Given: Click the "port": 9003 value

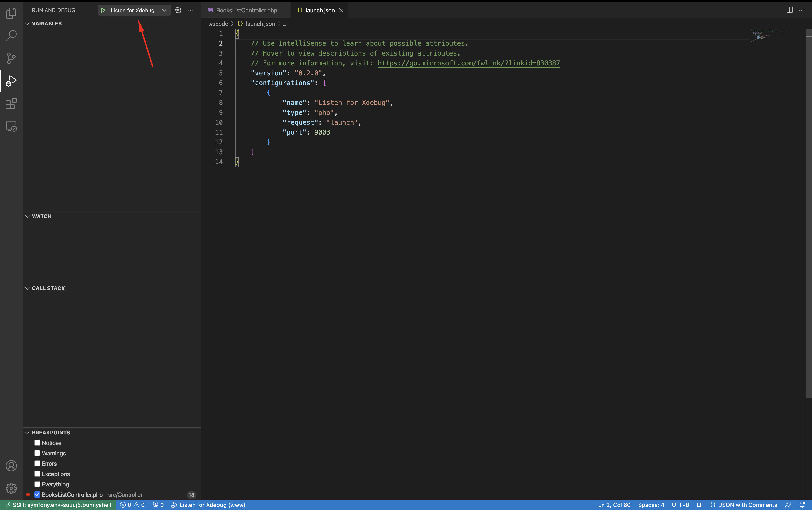Looking at the screenshot, I should pyautogui.click(x=322, y=132).
